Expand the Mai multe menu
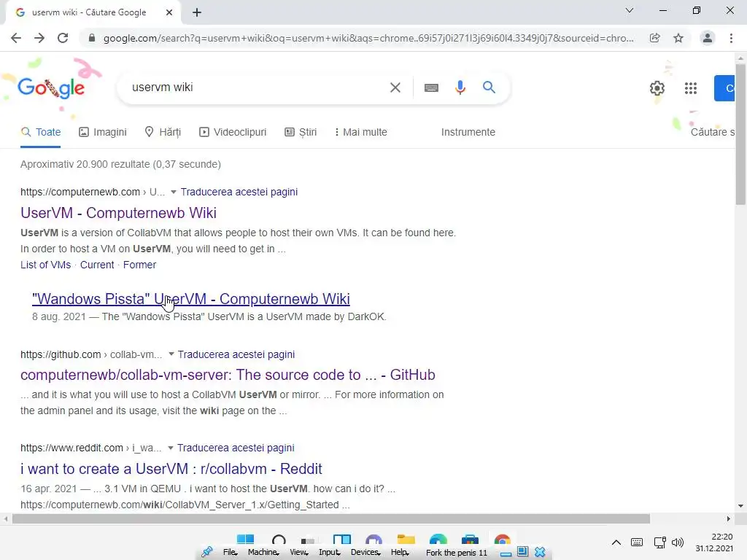 coord(360,133)
